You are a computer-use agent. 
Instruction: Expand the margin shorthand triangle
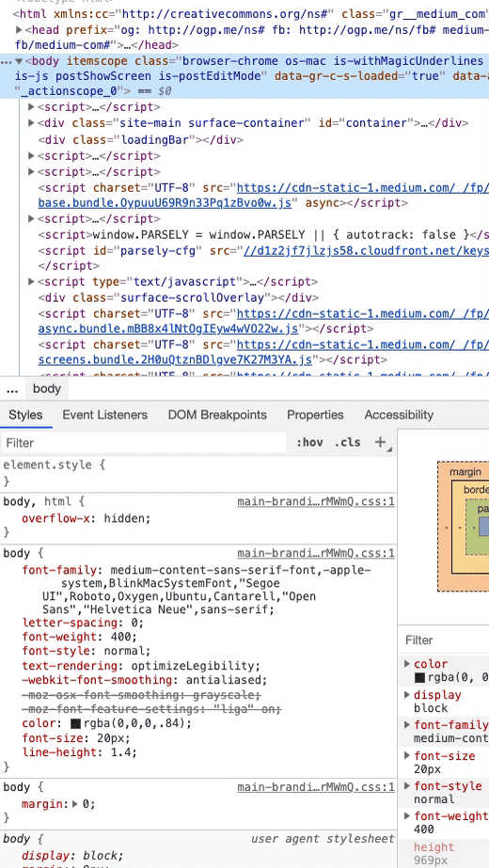75,803
